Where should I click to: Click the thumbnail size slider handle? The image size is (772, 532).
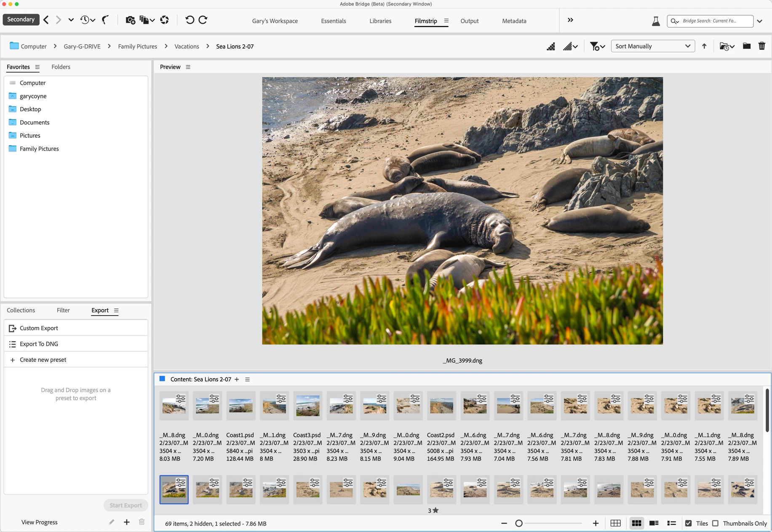tap(519, 524)
